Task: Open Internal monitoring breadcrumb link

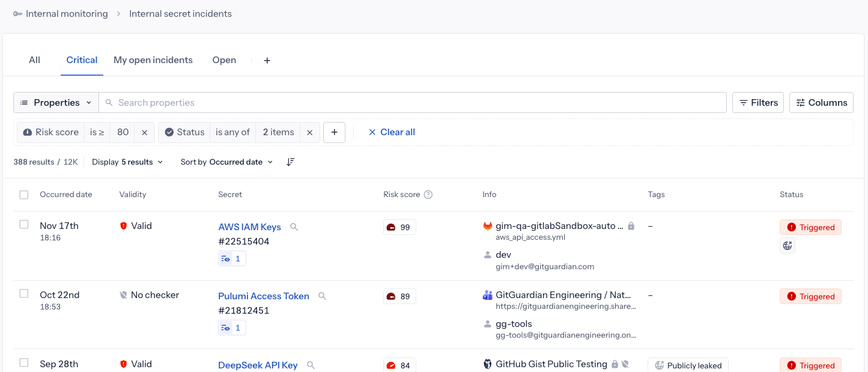Action: pyautogui.click(x=67, y=14)
